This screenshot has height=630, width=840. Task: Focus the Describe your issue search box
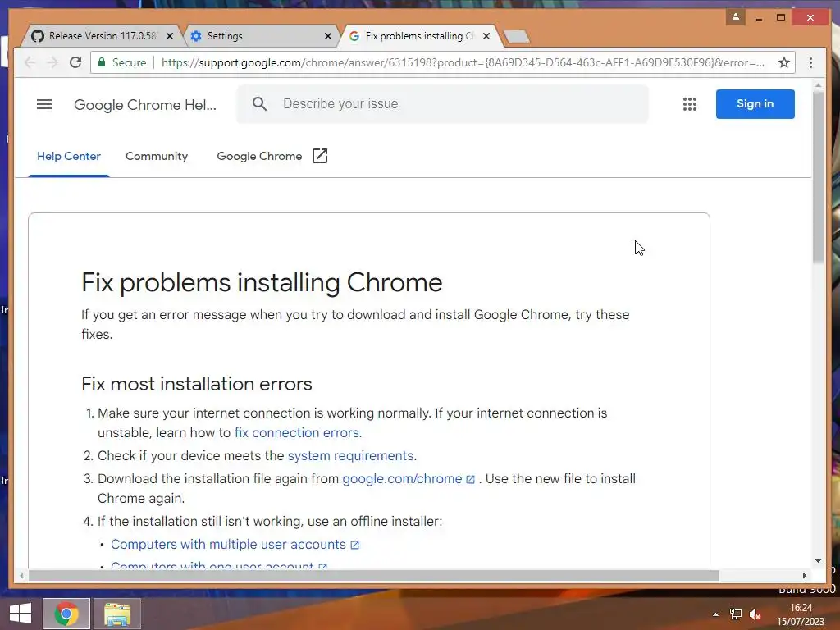tap(442, 104)
